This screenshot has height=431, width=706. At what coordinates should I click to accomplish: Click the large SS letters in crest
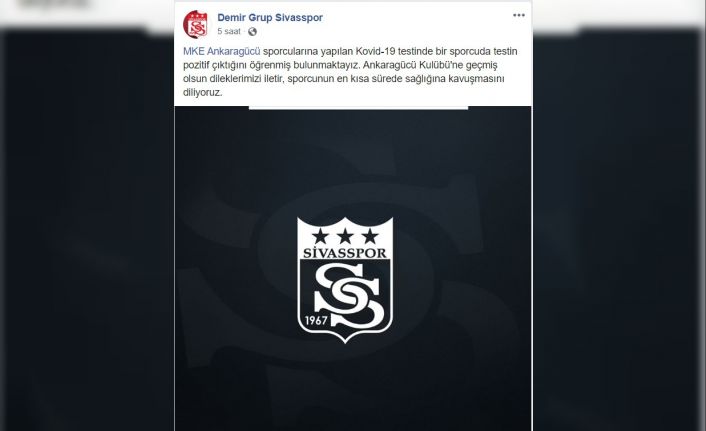(347, 295)
